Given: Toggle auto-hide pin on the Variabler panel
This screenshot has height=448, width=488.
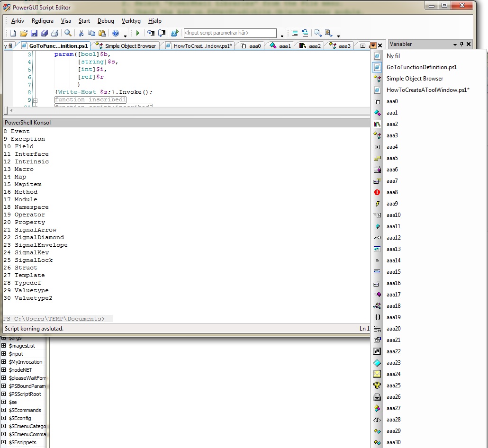Looking at the screenshot, I should [462, 44].
